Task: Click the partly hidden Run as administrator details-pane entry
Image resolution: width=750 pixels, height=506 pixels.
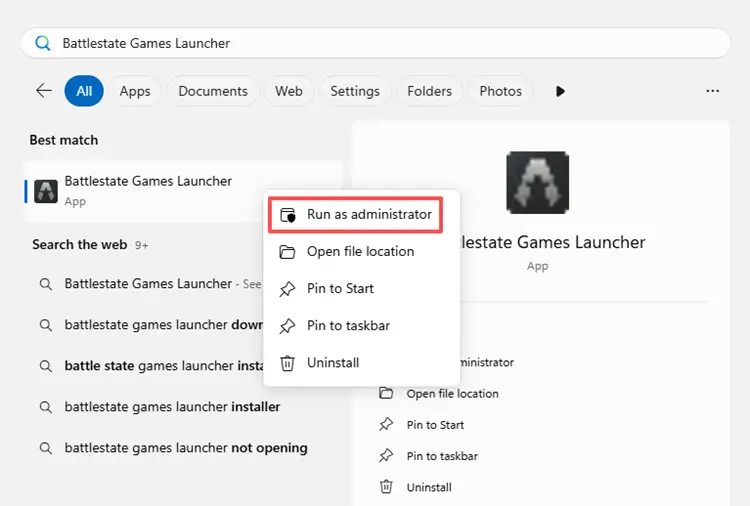Action: (486, 363)
